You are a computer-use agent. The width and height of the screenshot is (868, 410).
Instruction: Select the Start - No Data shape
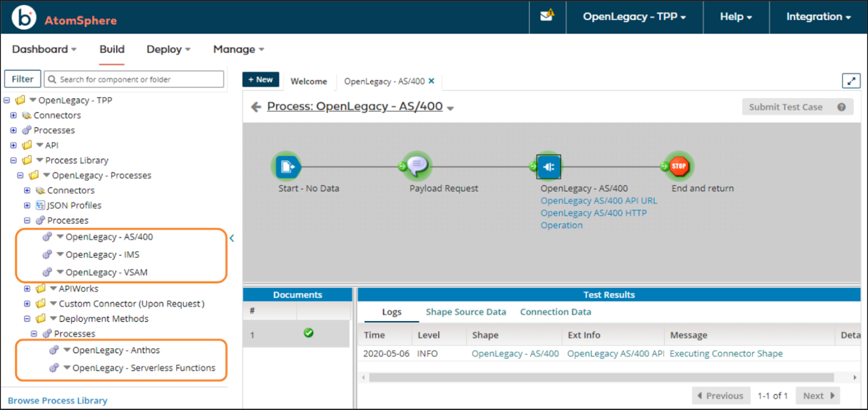pos(288,167)
